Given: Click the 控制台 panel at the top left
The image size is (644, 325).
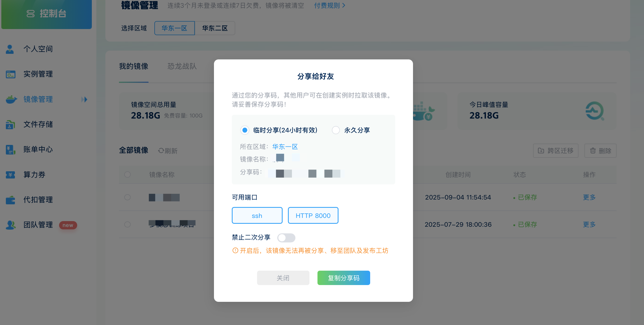Looking at the screenshot, I should coord(47,14).
